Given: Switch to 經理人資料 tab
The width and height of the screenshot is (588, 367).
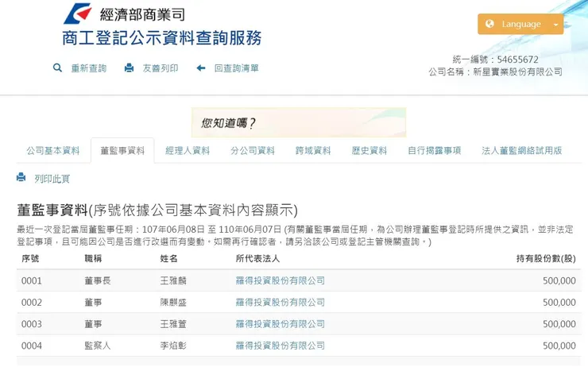Looking at the screenshot, I should coord(188,151).
